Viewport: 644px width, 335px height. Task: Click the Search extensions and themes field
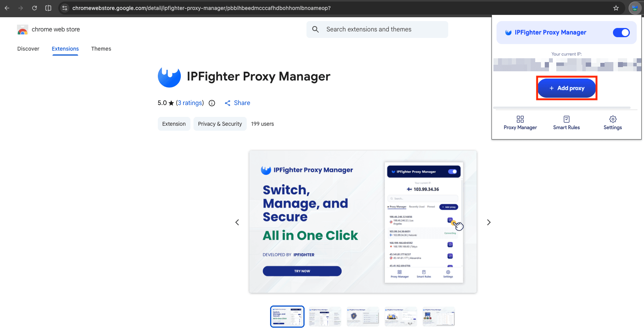click(377, 30)
